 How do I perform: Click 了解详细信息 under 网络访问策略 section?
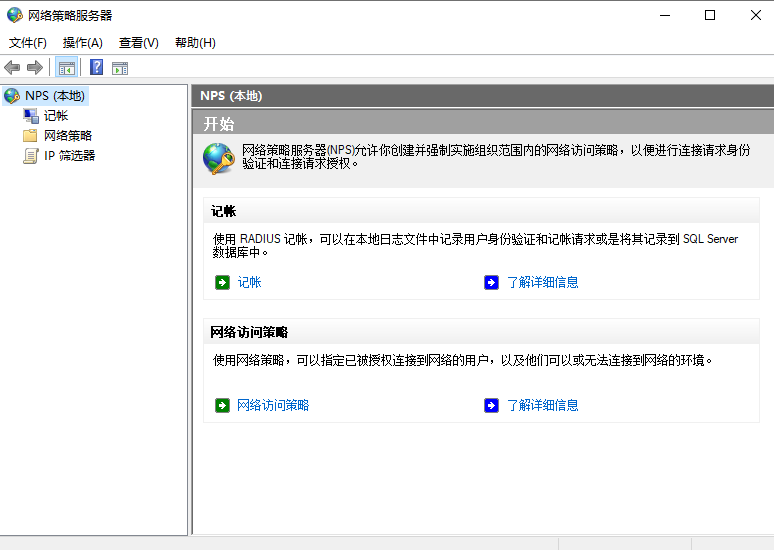coord(542,405)
